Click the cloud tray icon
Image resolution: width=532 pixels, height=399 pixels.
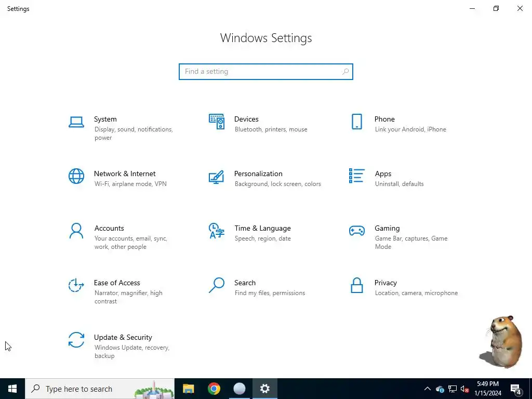coord(440,389)
